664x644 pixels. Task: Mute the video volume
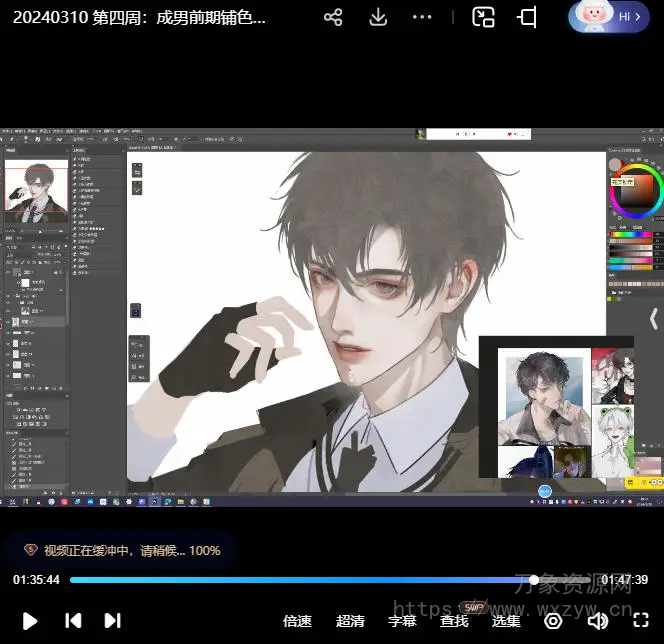pyautogui.click(x=598, y=620)
